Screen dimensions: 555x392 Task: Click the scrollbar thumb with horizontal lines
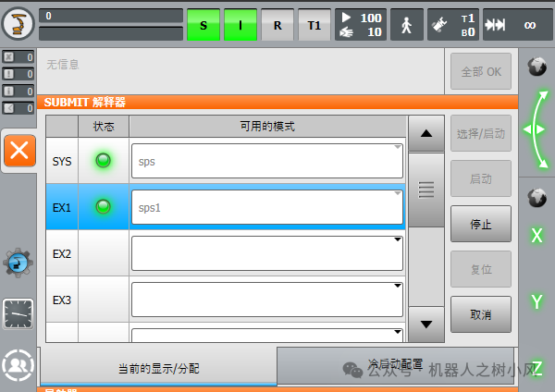426,190
